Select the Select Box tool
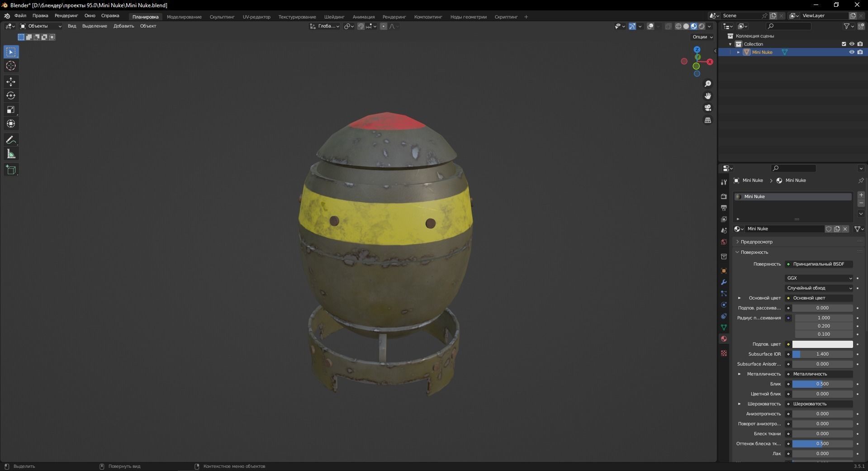The image size is (868, 471). 11,52
